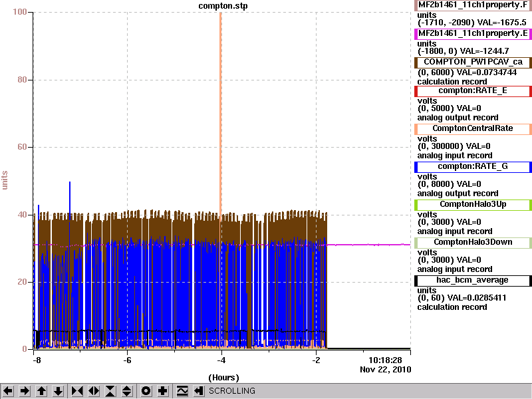
Task: Select the compton:RATE_E legend entry
Action: pyautogui.click(x=473, y=91)
